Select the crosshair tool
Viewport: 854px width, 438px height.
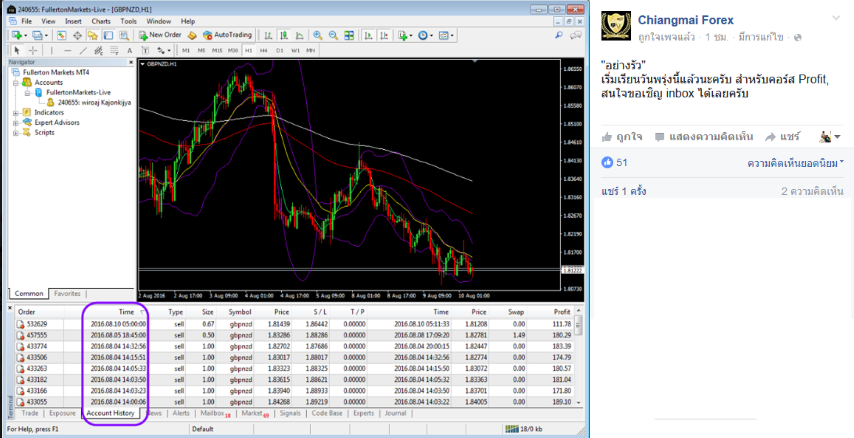(x=33, y=51)
